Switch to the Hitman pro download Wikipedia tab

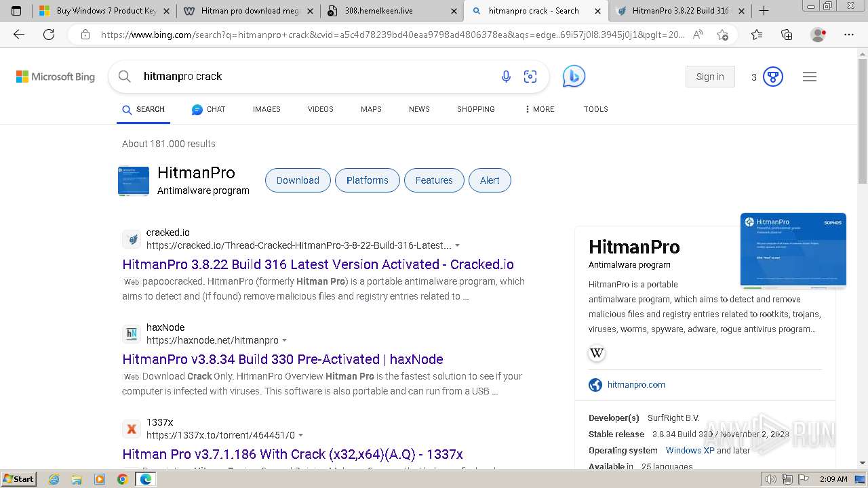coord(249,11)
